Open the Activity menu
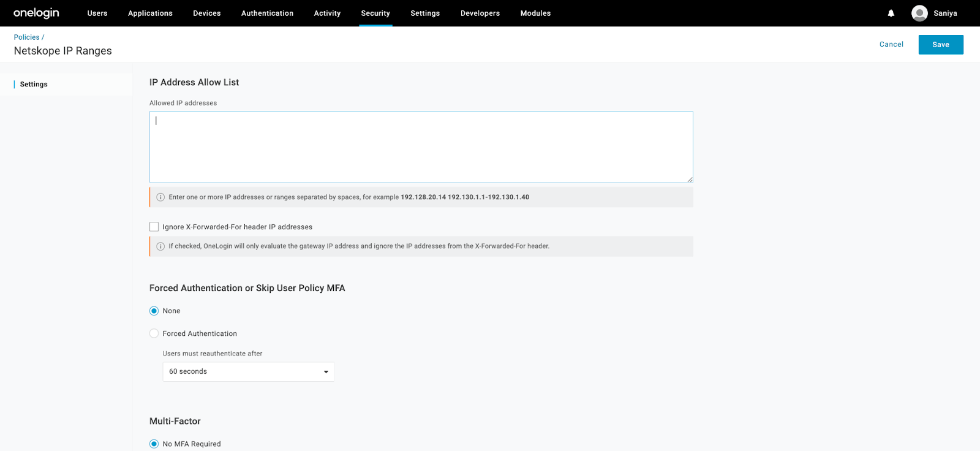This screenshot has width=980, height=451. [327, 13]
